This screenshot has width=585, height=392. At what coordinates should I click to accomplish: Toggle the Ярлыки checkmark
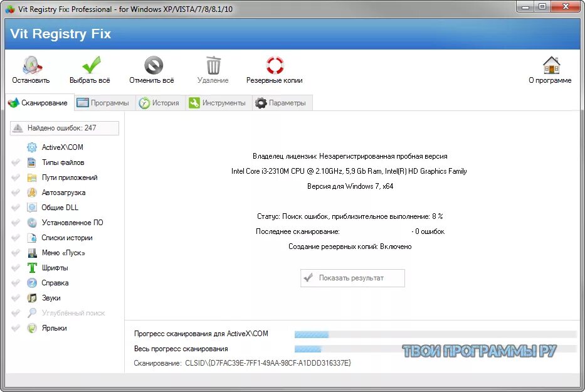tap(16, 328)
